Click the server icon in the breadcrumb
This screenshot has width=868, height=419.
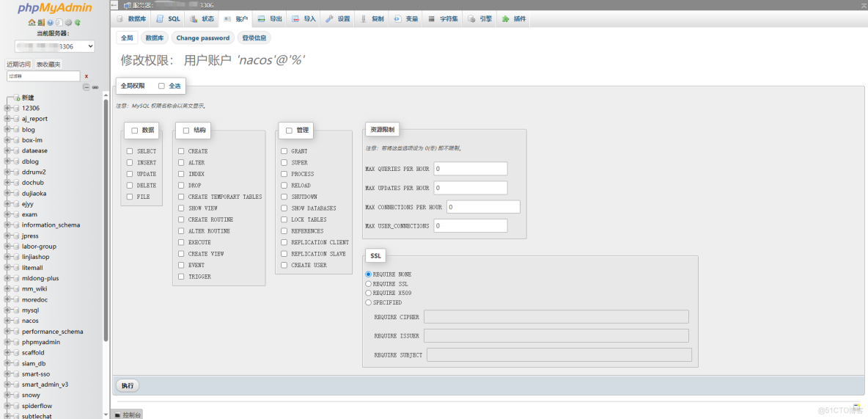click(128, 5)
